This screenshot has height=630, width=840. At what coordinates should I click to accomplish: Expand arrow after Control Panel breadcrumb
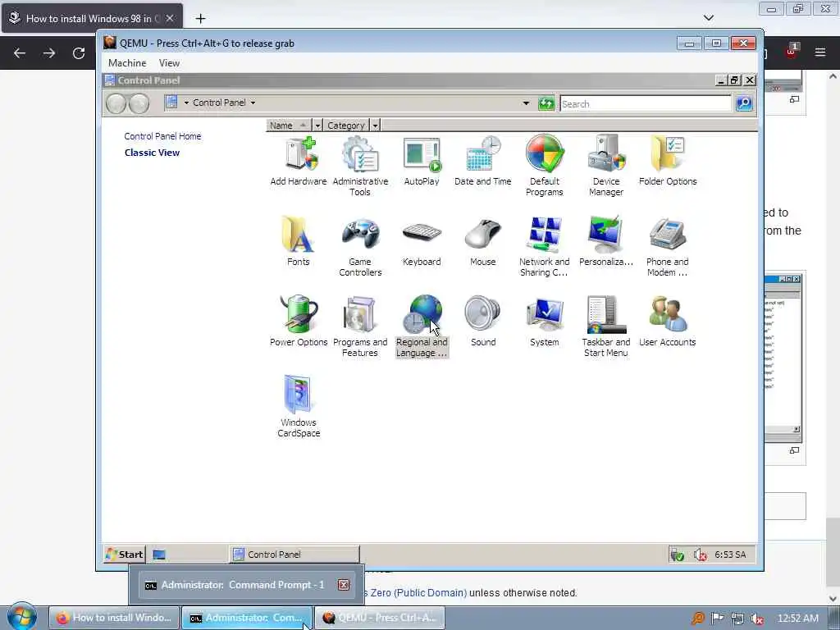coord(253,103)
